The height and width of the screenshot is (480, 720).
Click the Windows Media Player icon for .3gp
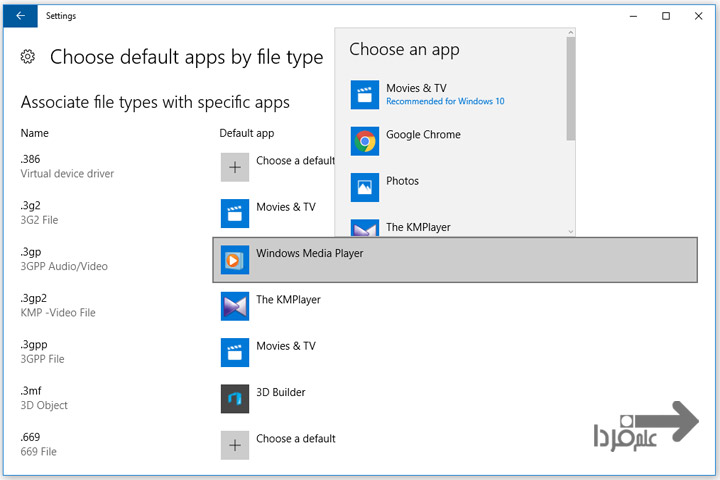(x=235, y=260)
